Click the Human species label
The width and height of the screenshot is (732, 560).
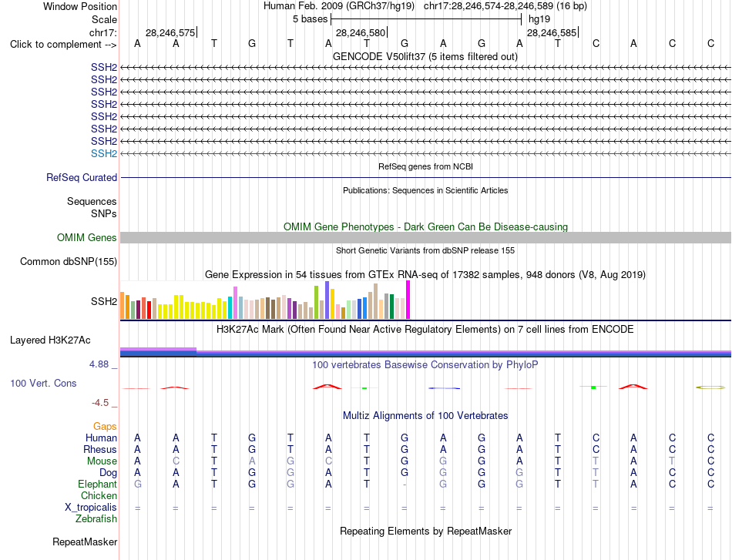coord(101,438)
